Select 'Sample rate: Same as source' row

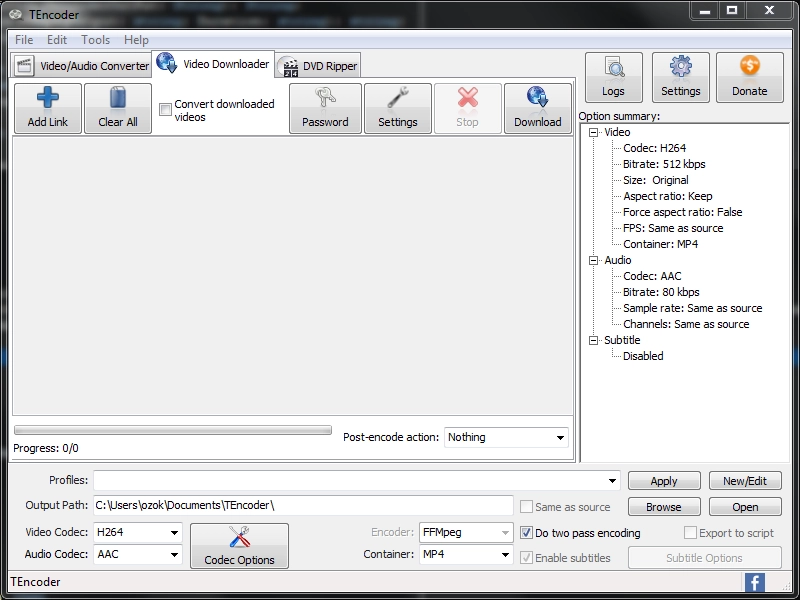[692, 308]
